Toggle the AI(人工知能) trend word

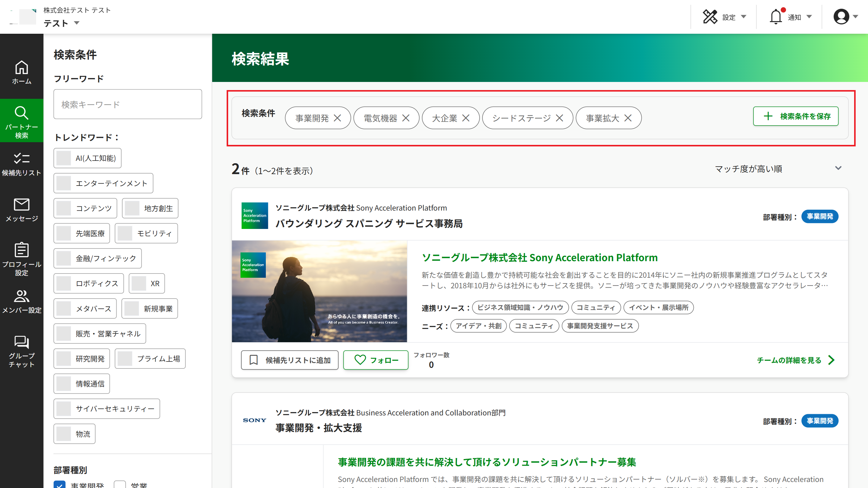pos(87,158)
